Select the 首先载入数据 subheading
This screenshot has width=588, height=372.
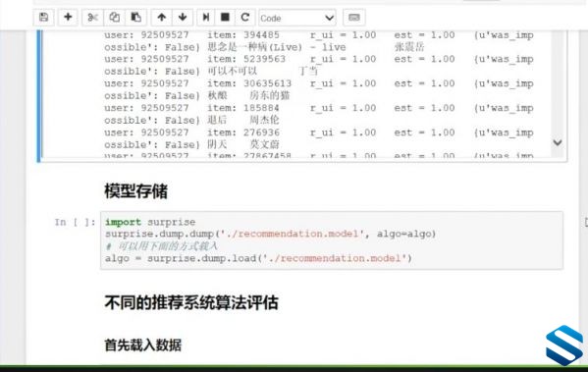click(x=143, y=345)
